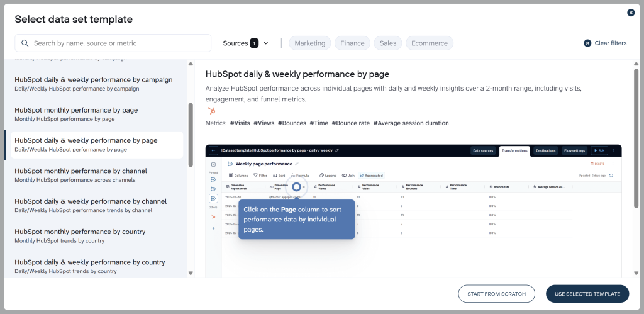644x314 pixels.
Task: Click the Filter tool in preview toolbar
Action: (x=260, y=176)
